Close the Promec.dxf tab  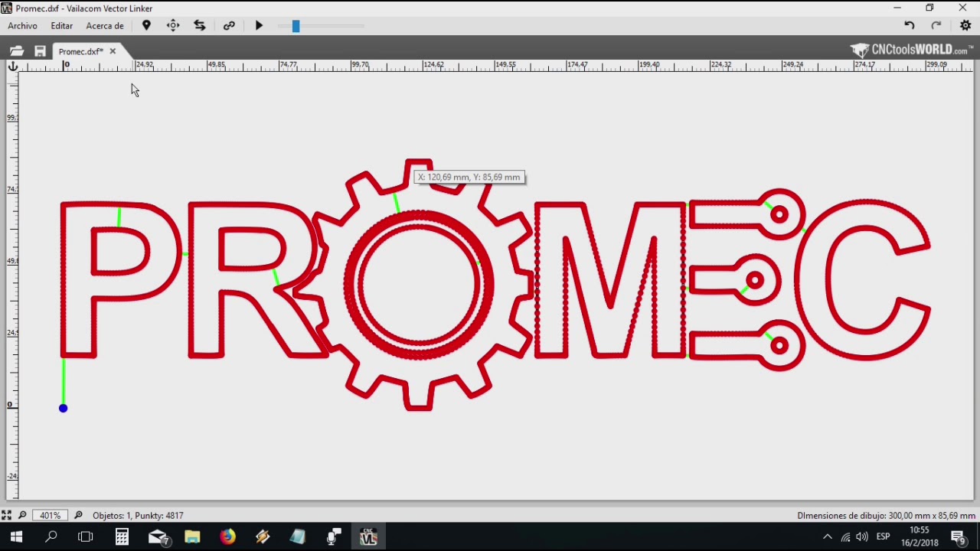coord(113,51)
